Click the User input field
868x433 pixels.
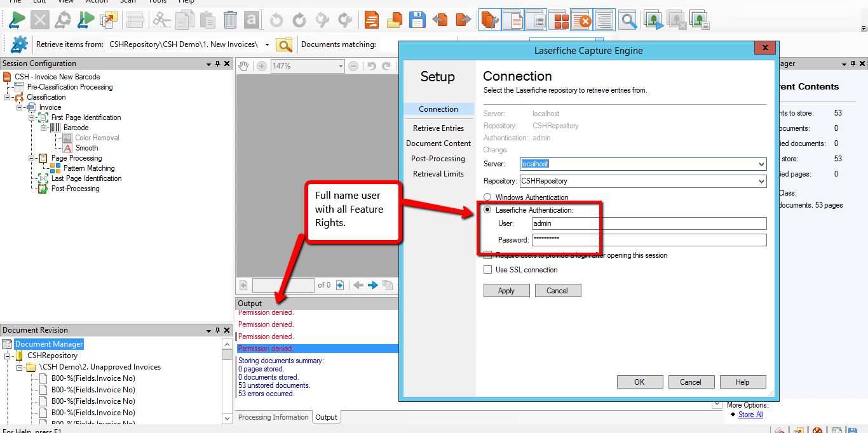click(x=649, y=223)
